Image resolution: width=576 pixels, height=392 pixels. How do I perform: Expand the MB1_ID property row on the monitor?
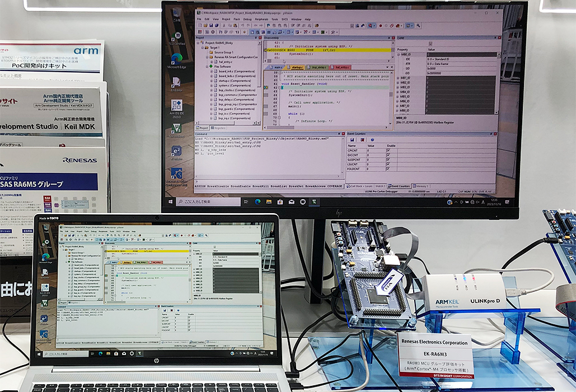coord(398,78)
